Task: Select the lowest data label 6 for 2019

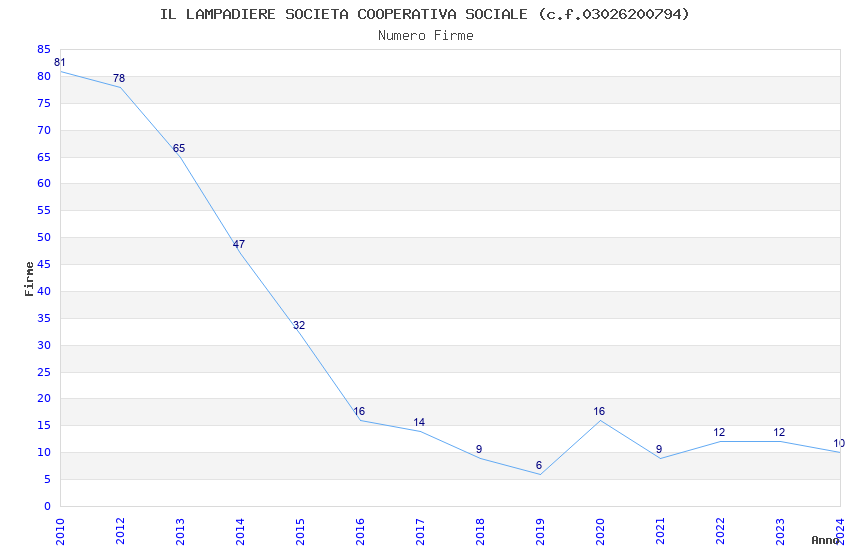Action: (x=539, y=465)
